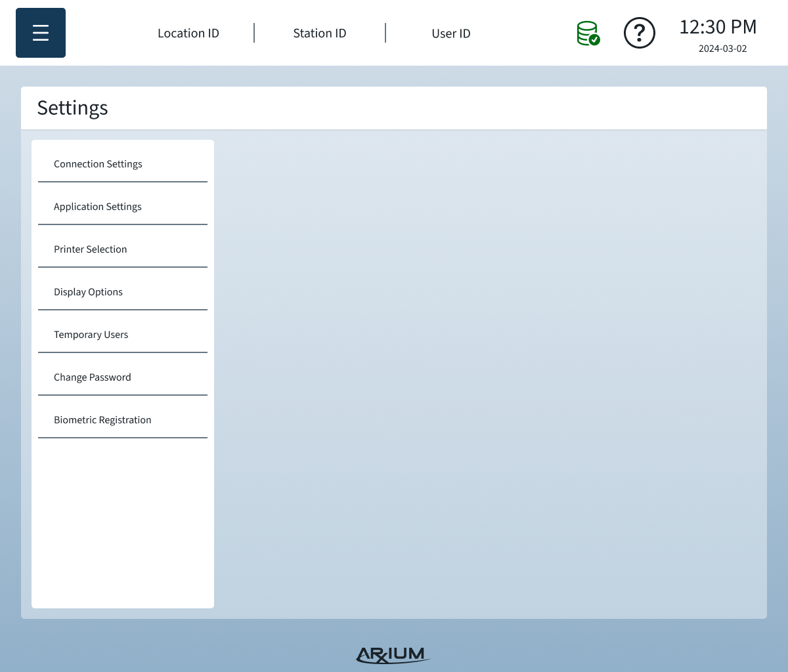Screen dimensions: 788x672
Task: Open the help question mark icon
Action: tap(640, 33)
